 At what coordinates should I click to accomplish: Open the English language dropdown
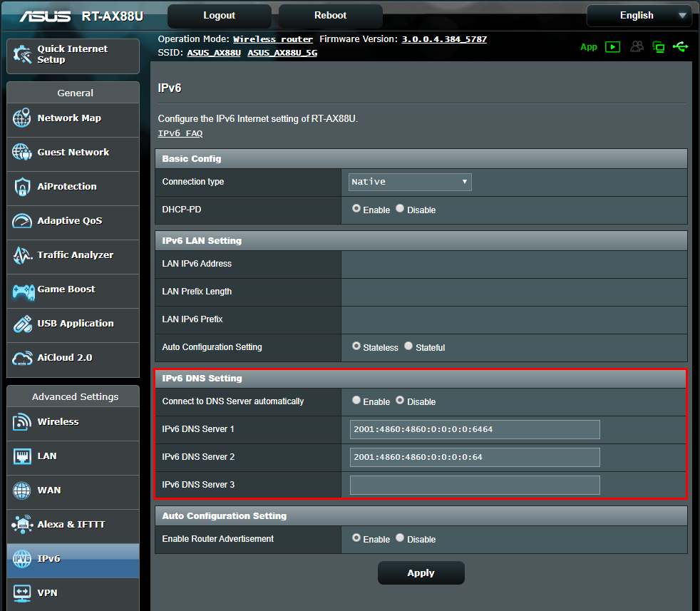click(639, 16)
